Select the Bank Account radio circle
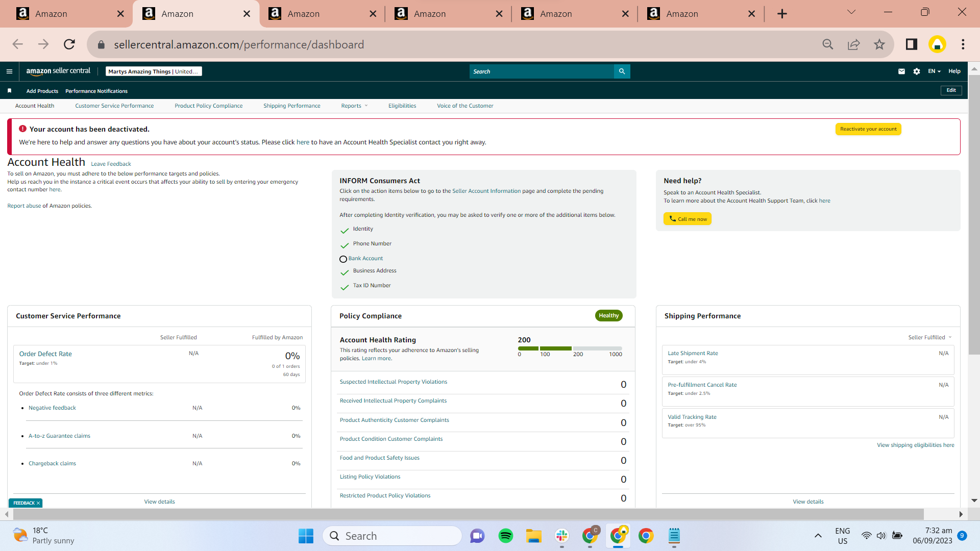 [343, 259]
